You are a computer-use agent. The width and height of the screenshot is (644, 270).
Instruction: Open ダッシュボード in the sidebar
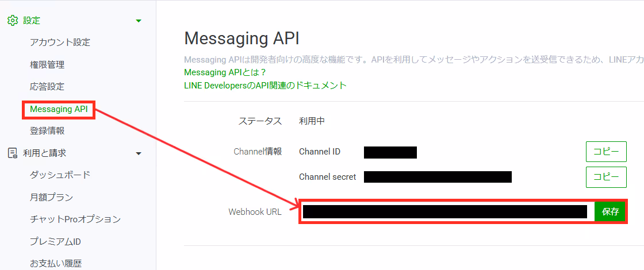[x=60, y=175]
